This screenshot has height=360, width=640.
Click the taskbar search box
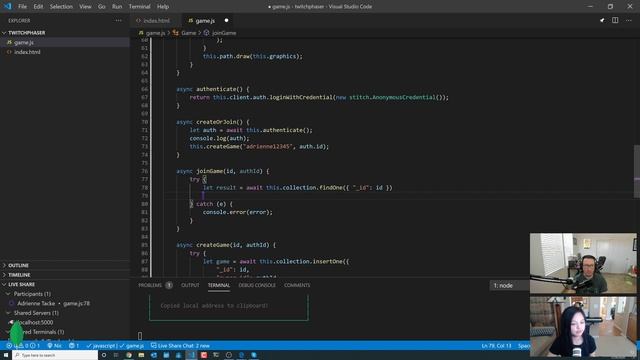55,355
